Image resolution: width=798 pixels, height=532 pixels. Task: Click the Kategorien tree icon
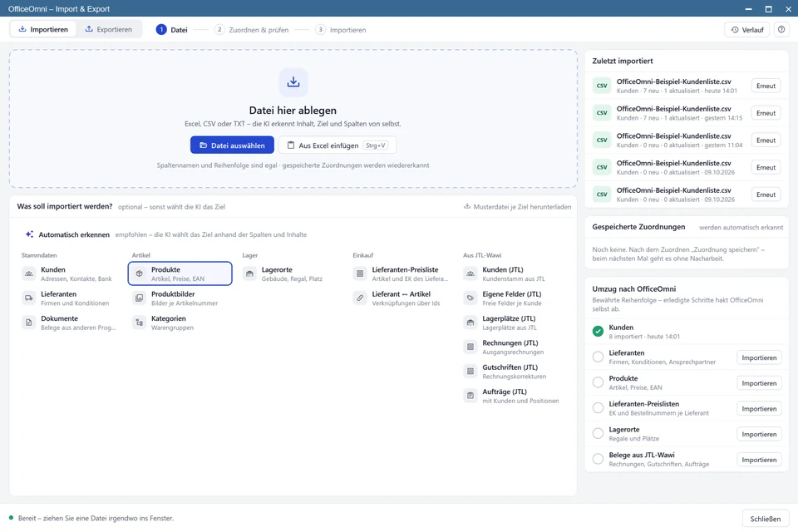pyautogui.click(x=140, y=323)
